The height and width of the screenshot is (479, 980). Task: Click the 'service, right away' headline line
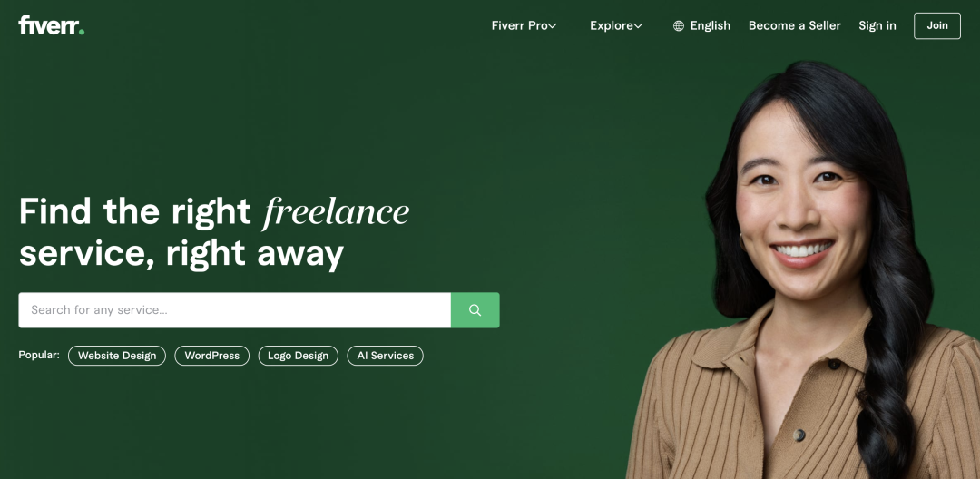coord(181,253)
